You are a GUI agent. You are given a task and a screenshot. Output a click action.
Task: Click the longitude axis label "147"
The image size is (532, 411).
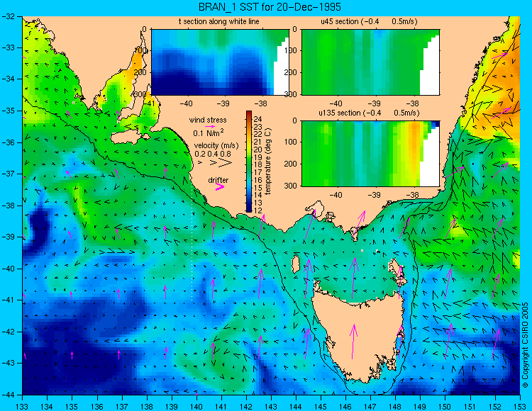point(371,406)
